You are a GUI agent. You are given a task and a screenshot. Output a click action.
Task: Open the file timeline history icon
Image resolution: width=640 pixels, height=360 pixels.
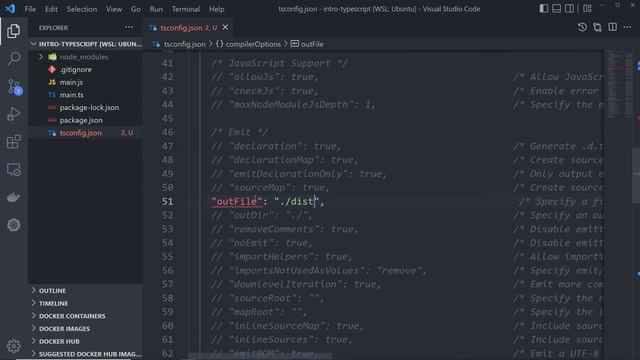tap(582, 27)
